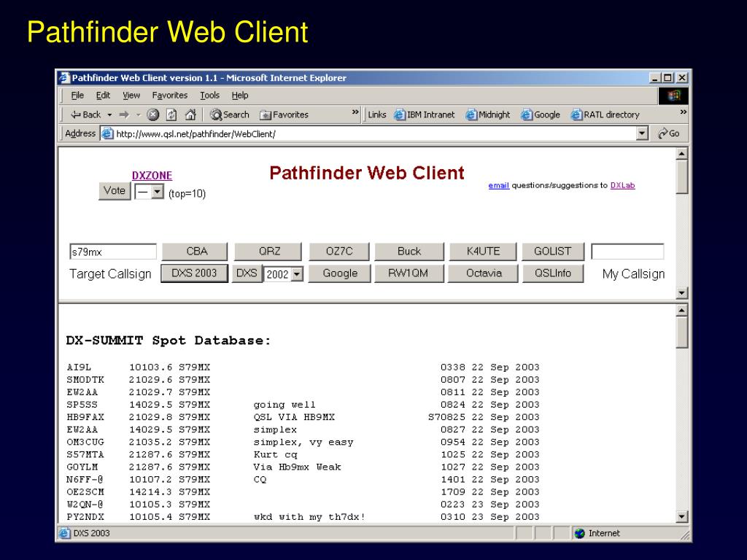Image resolution: width=747 pixels, height=560 pixels.
Task: Refresh the page with the Refresh icon
Action: click(171, 114)
